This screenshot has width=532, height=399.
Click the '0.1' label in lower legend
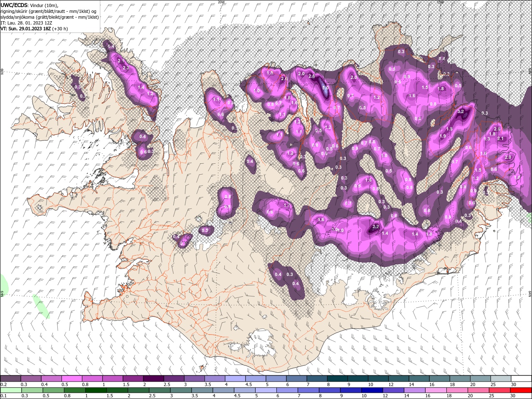[x=3, y=396]
